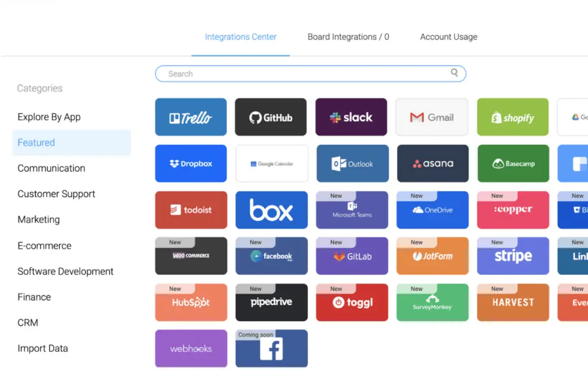588x392 pixels.
Task: Choose the GitLab integration tile
Action: (352, 256)
